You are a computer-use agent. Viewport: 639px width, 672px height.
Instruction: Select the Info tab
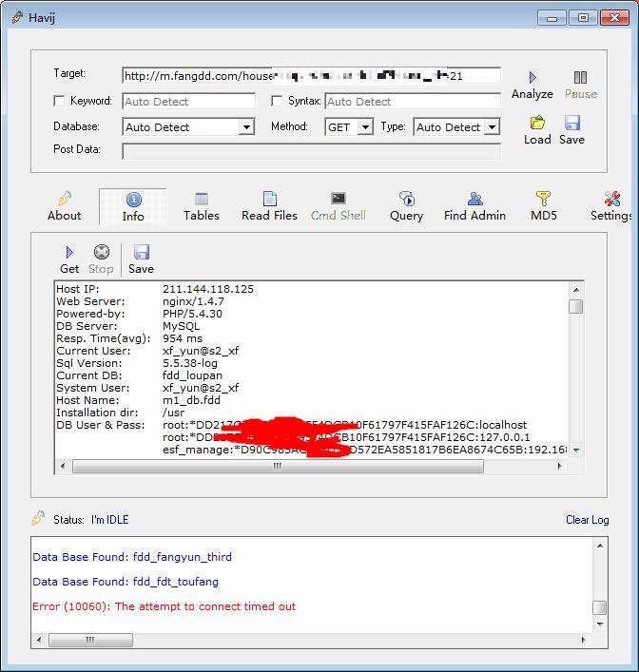pos(133,207)
